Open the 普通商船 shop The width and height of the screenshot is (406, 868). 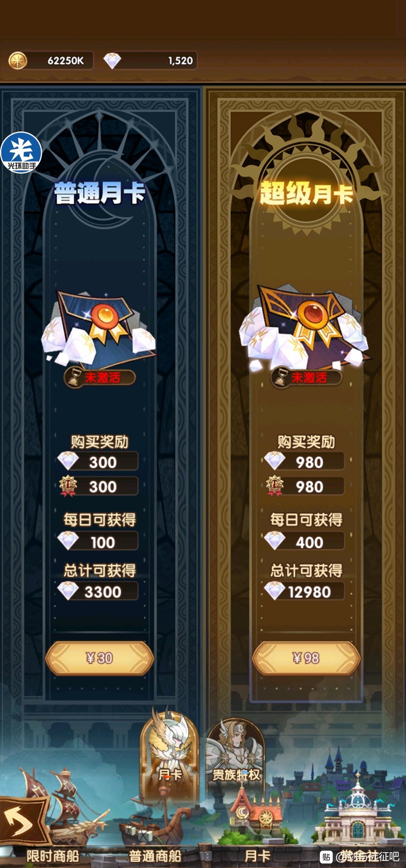155,856
